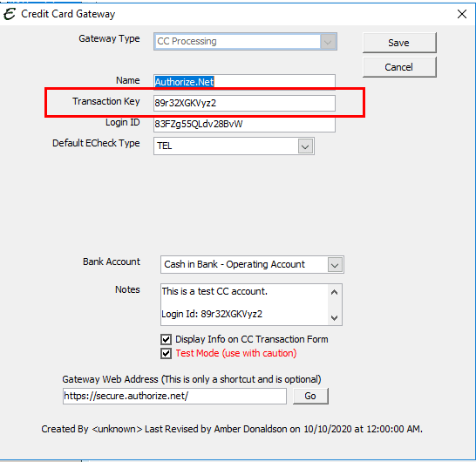Viewport: 476px width, 462px height.
Task: Save the gateway settings
Action: [399, 43]
